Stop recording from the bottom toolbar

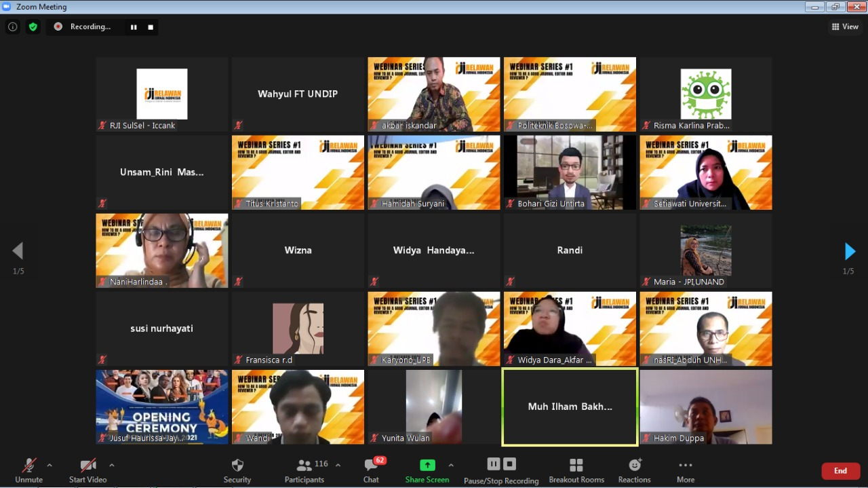[510, 464]
